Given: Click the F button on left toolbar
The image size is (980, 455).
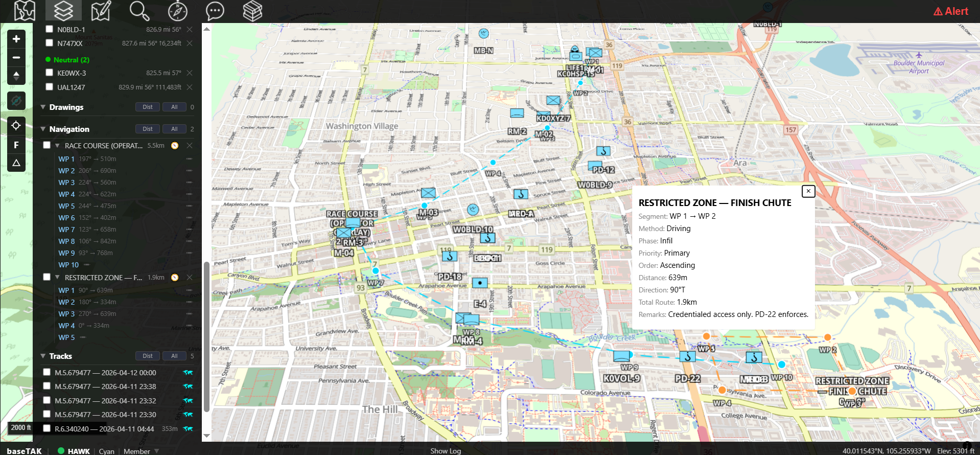Looking at the screenshot, I should point(16,145).
